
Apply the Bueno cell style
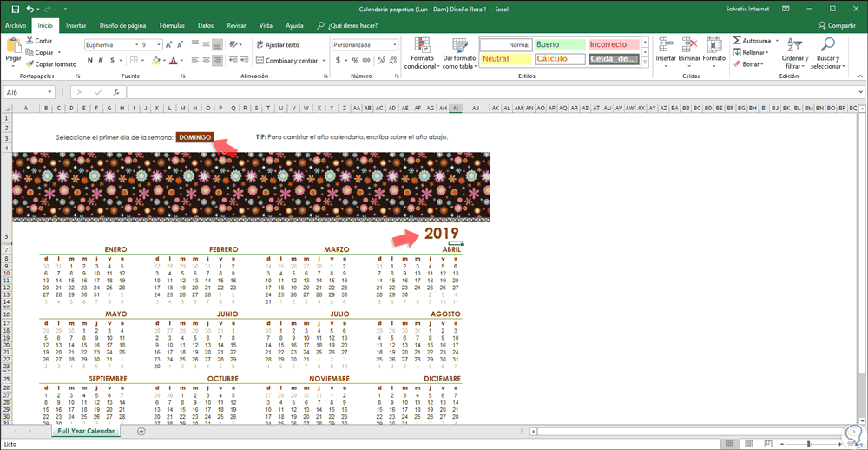(x=560, y=44)
